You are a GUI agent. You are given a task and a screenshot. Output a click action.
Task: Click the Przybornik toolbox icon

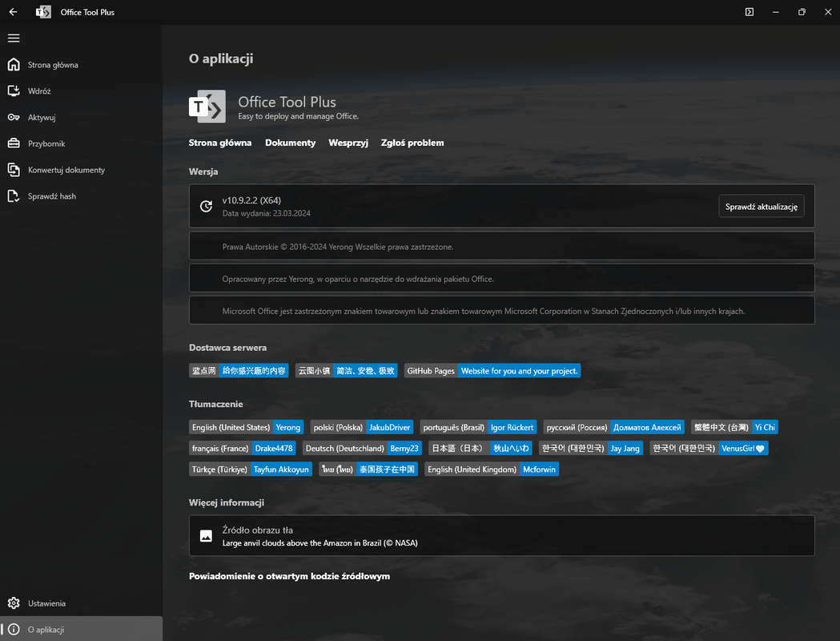tap(14, 143)
